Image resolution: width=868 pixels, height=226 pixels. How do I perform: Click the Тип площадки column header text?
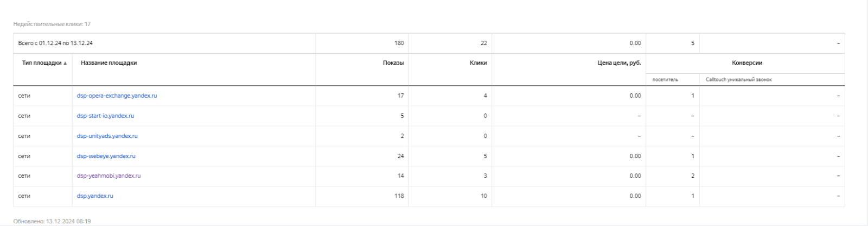click(x=42, y=63)
